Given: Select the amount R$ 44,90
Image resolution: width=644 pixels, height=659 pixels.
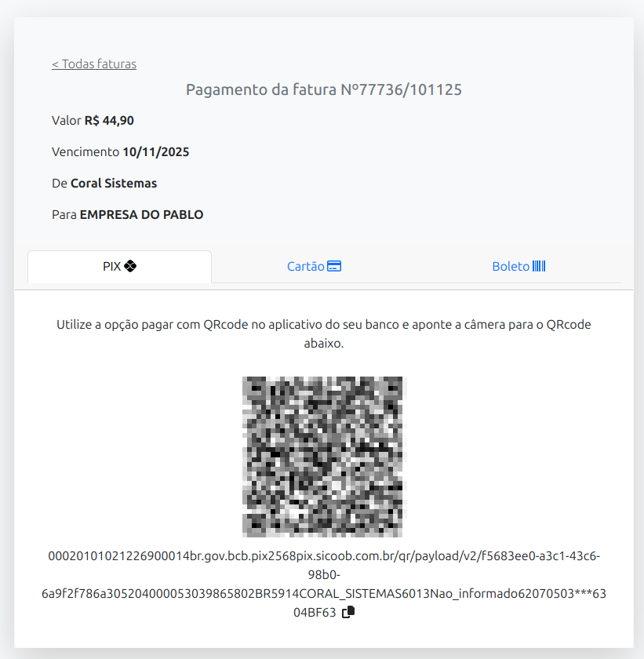Looking at the screenshot, I should pyautogui.click(x=109, y=121).
